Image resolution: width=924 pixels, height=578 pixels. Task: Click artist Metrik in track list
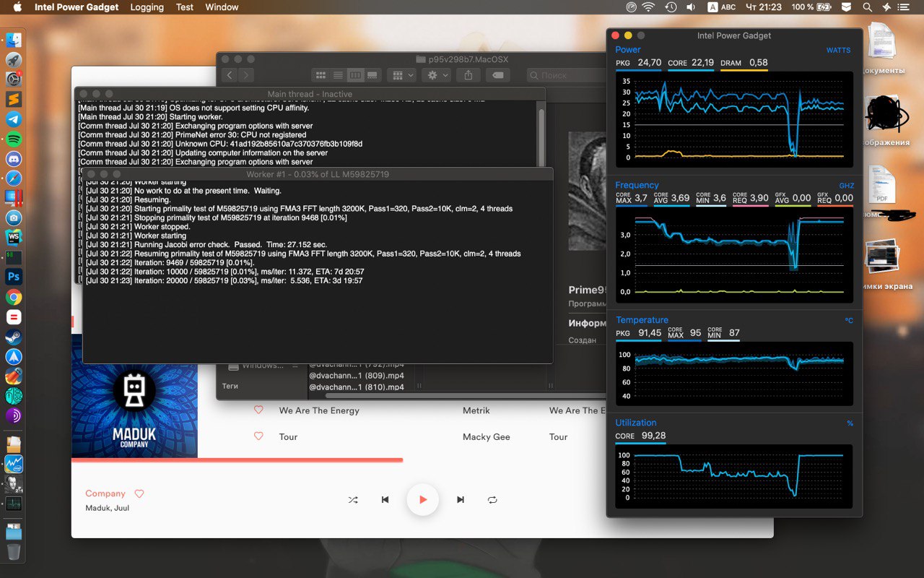[476, 410]
